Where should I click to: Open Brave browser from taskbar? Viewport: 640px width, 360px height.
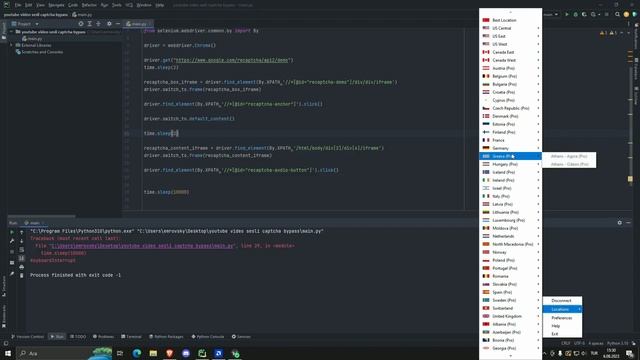[x=169, y=353]
